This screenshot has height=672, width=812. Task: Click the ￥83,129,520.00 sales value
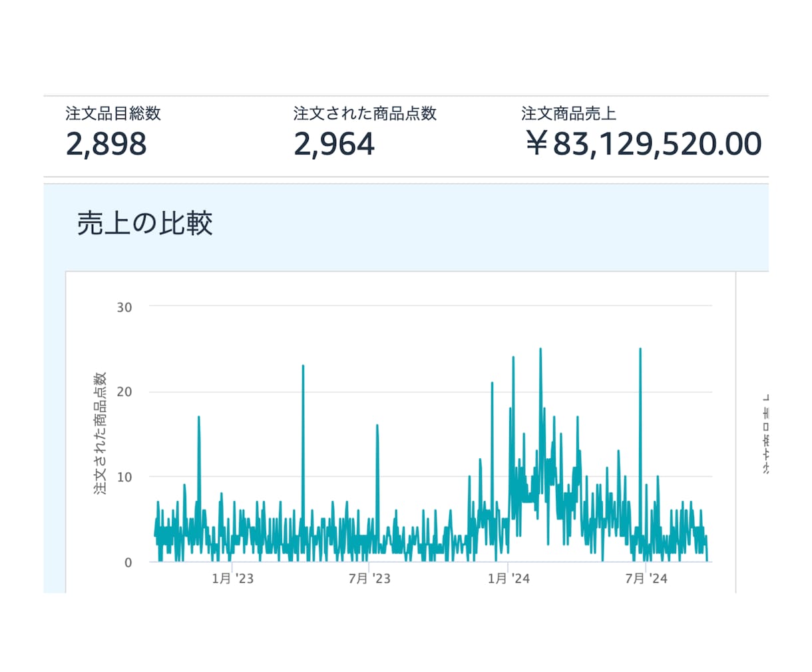[x=642, y=144]
